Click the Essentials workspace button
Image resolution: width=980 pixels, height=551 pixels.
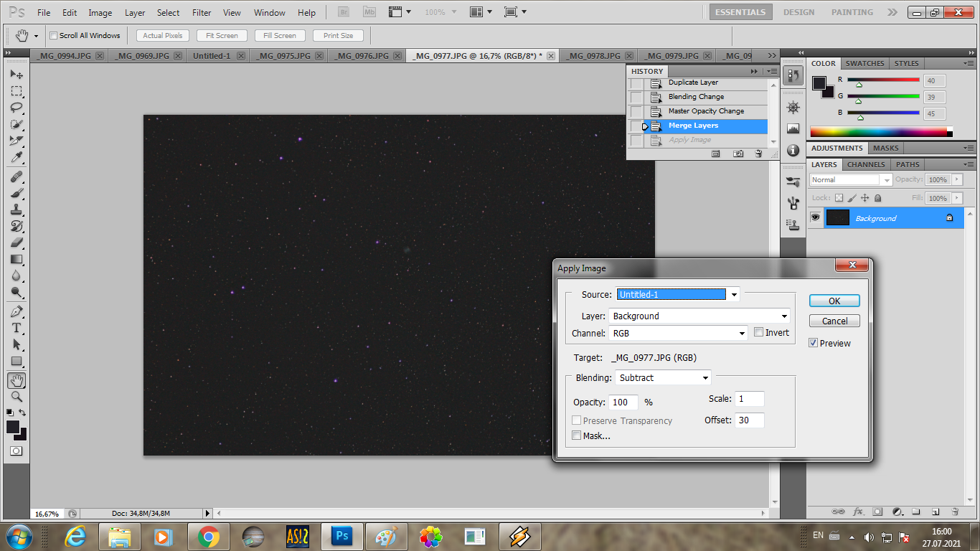pos(741,12)
